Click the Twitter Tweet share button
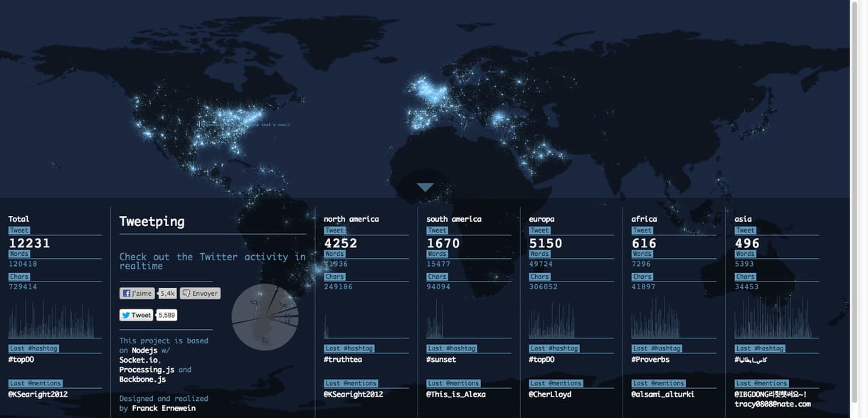This screenshot has height=418, width=868. (136, 315)
